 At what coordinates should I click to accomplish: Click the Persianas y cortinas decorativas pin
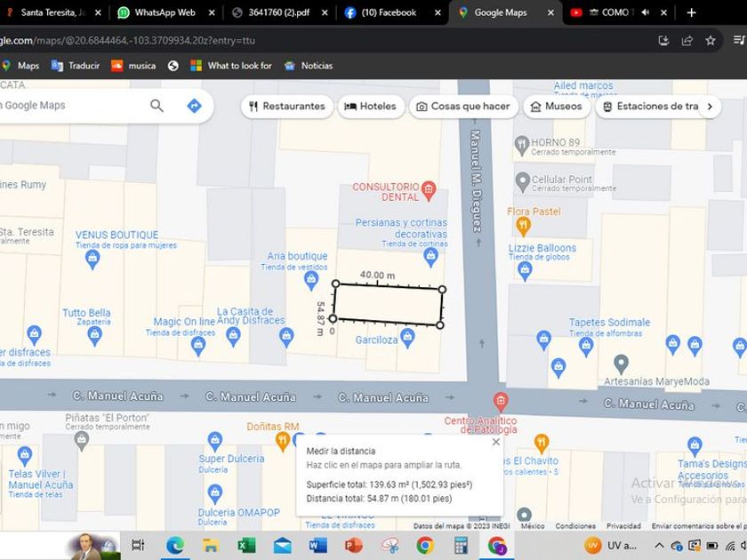430,257
